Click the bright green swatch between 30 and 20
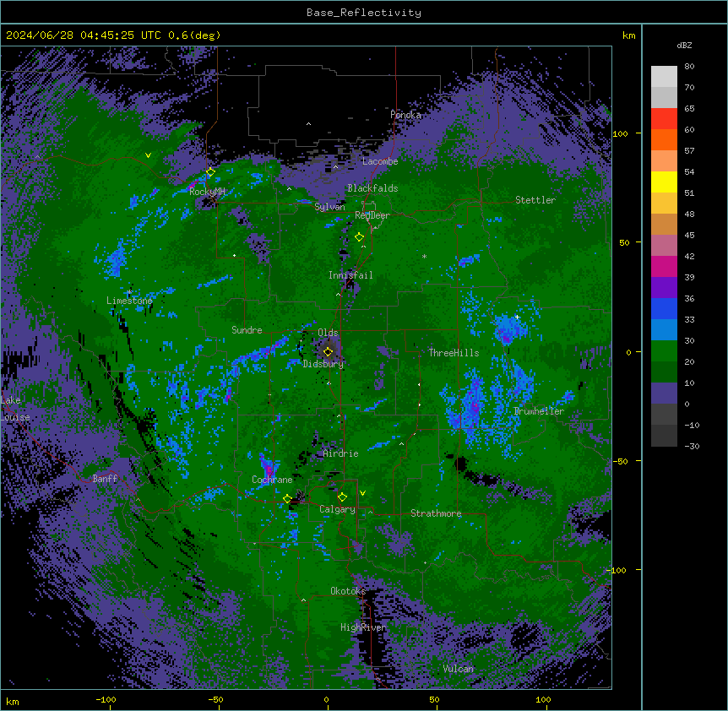The image size is (728, 711). [x=664, y=351]
